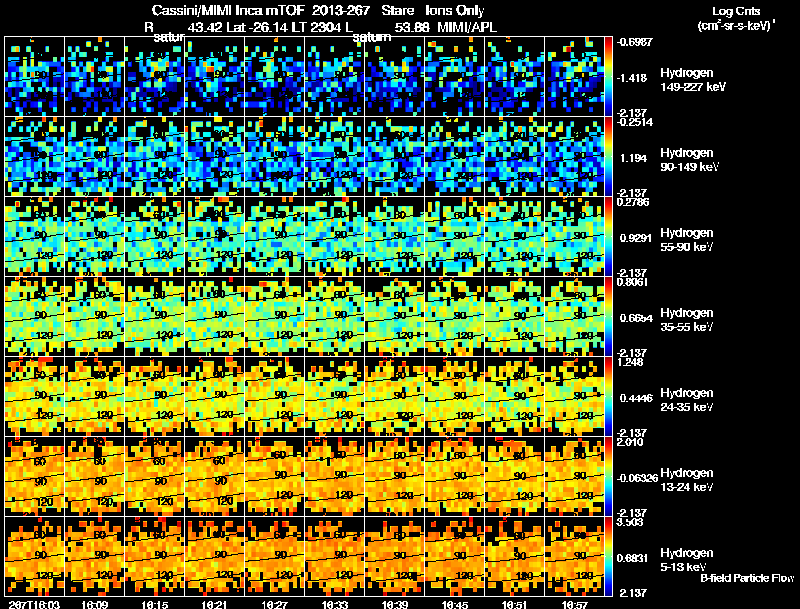Open the 149-227 keV panel at 16:03
The height and width of the screenshot is (609, 800).
point(34,77)
